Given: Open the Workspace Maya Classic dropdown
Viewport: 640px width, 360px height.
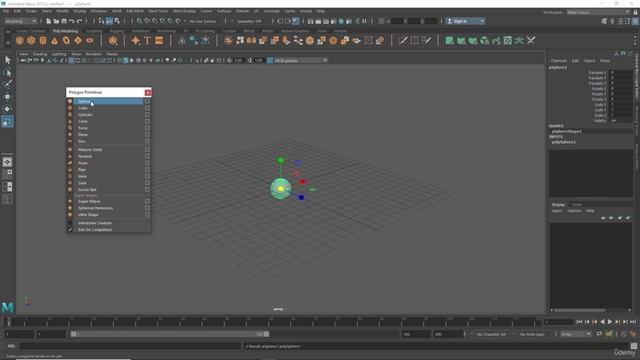Looking at the screenshot, I should click(598, 12).
